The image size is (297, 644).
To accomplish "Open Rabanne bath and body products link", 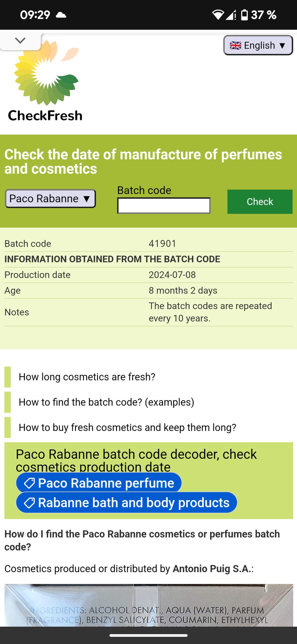I will [127, 503].
